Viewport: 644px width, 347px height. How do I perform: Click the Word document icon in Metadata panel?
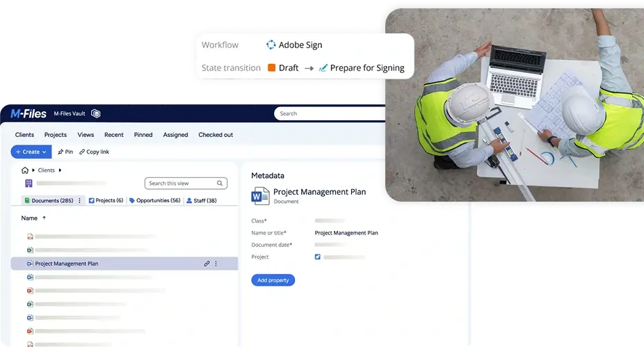point(260,196)
